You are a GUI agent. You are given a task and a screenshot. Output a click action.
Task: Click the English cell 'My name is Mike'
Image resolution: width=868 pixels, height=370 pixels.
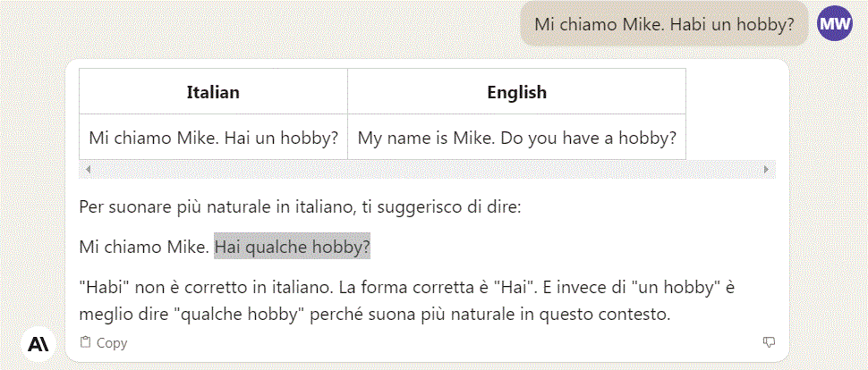pyautogui.click(x=516, y=137)
